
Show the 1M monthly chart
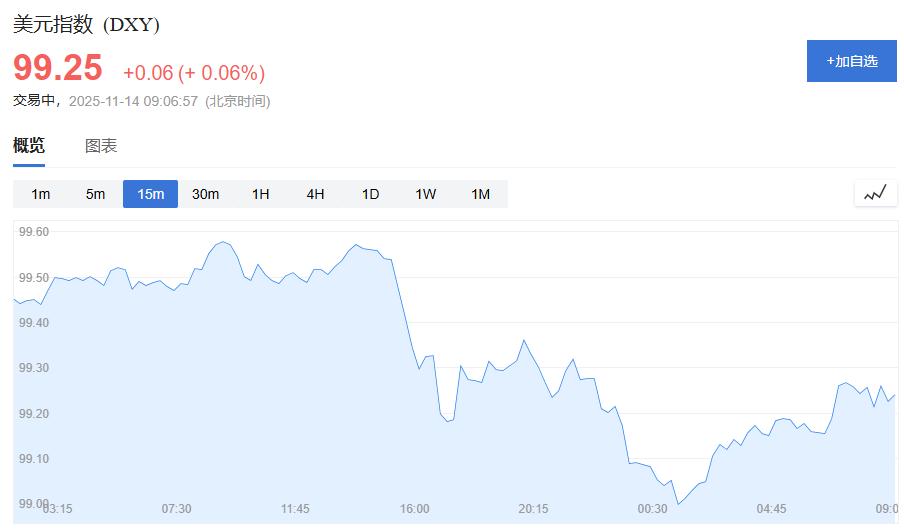point(480,194)
